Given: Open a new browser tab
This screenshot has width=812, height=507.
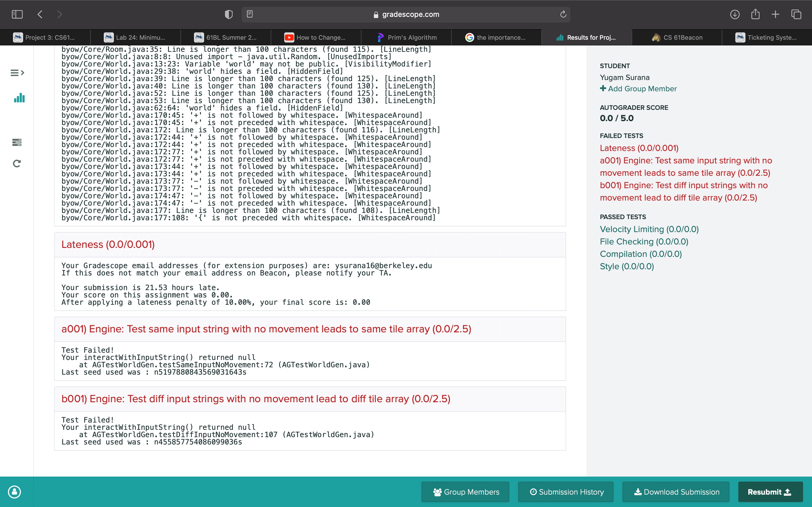Looking at the screenshot, I should click(x=775, y=14).
